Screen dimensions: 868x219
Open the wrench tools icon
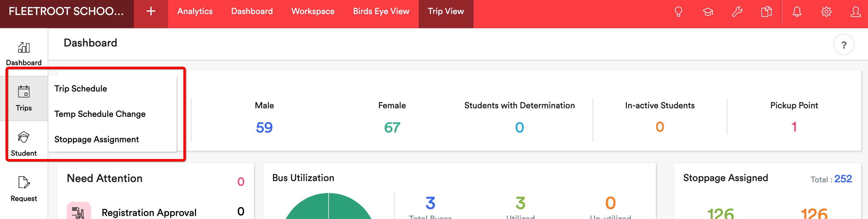click(737, 12)
